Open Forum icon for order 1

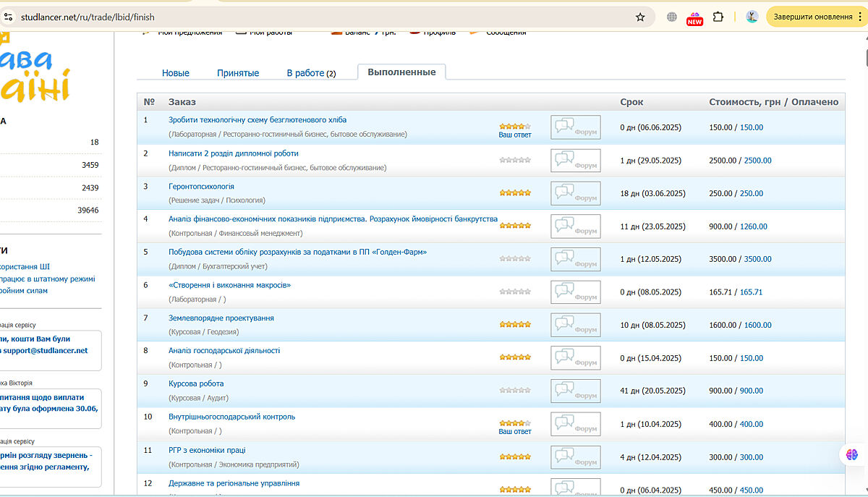coord(575,127)
